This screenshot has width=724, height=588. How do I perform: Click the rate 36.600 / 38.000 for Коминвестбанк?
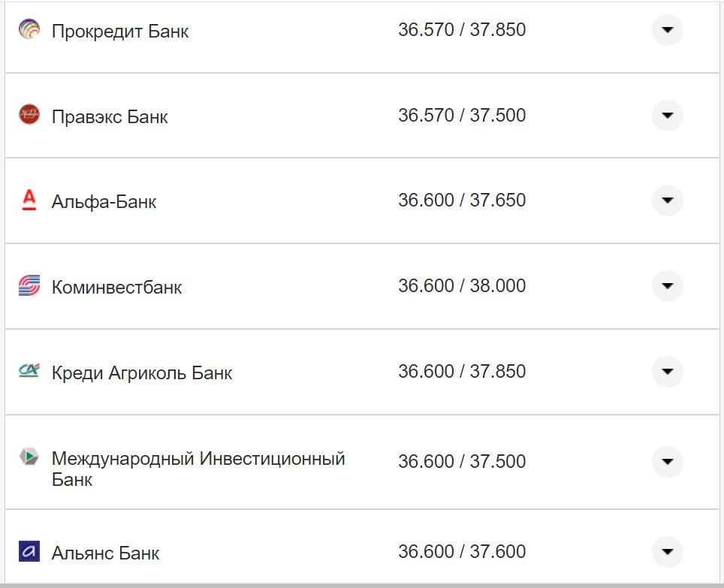point(463,285)
